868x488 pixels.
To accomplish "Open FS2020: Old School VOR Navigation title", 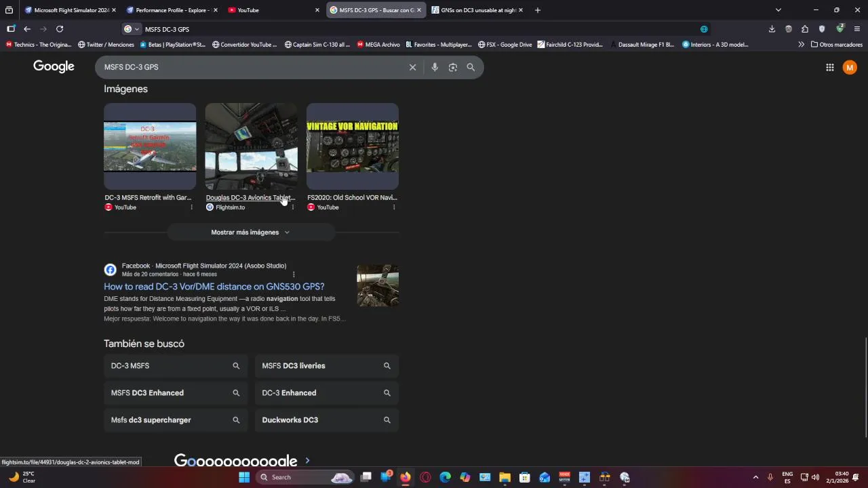I will [352, 197].
